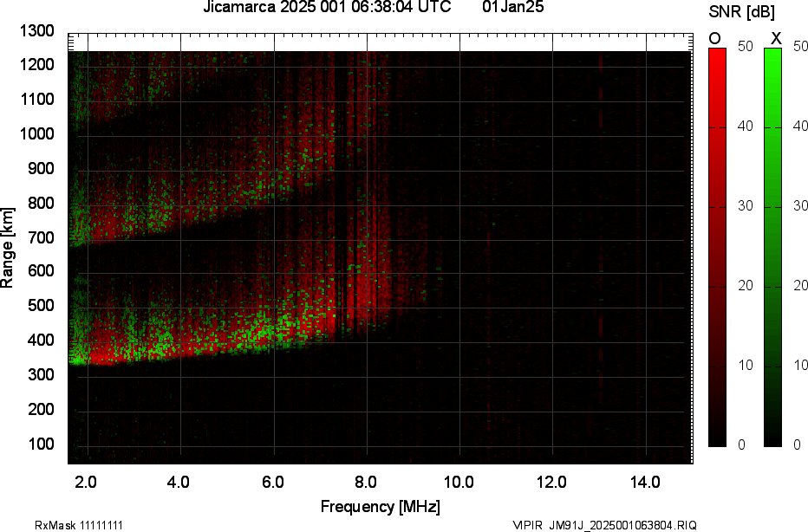The width and height of the screenshot is (808, 532).
Task: Click the 'Range [km]' vertical axis label
Action: pos(7,247)
